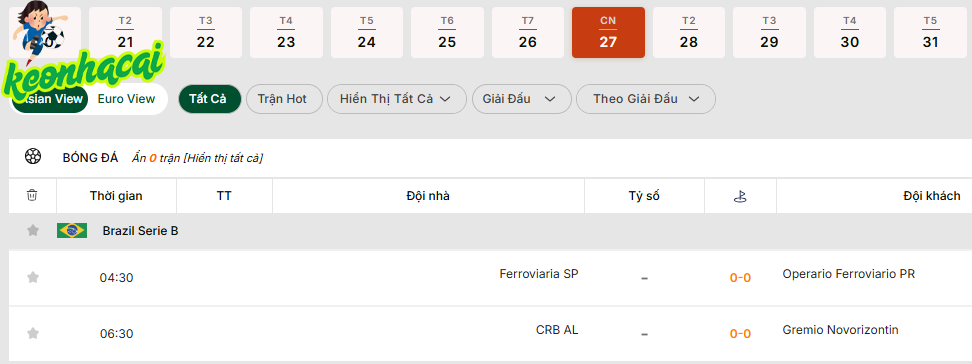Click the soccer ball icon beside BÓNG ĐÁ

pos(33,157)
